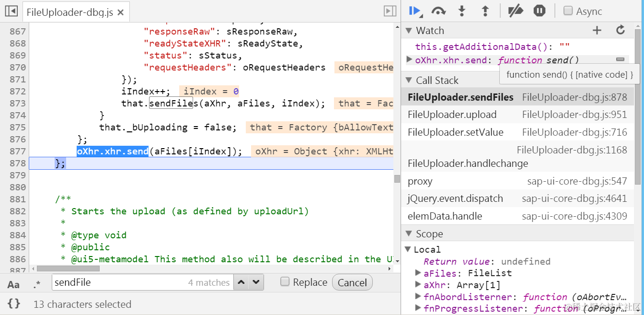Image resolution: width=644 pixels, height=315 pixels.
Task: Expand the oXhr.xhr.send watch entry
Action: pos(409,60)
